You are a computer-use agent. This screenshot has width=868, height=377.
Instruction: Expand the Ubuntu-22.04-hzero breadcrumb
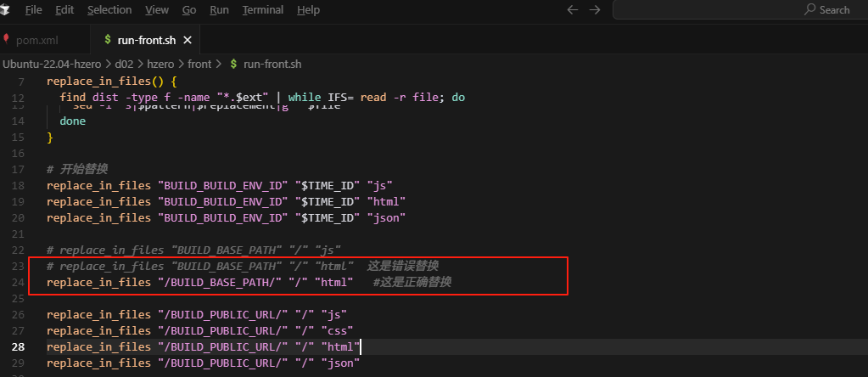pyautogui.click(x=53, y=64)
